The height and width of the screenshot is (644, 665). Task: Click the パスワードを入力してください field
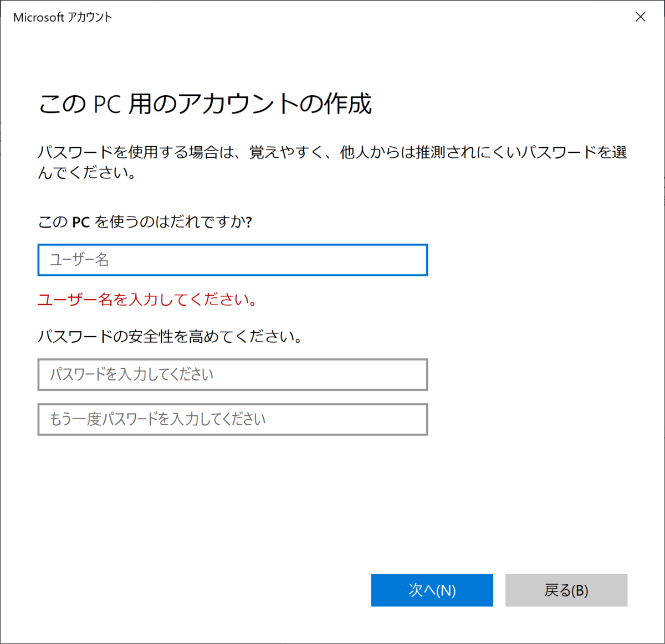click(233, 374)
